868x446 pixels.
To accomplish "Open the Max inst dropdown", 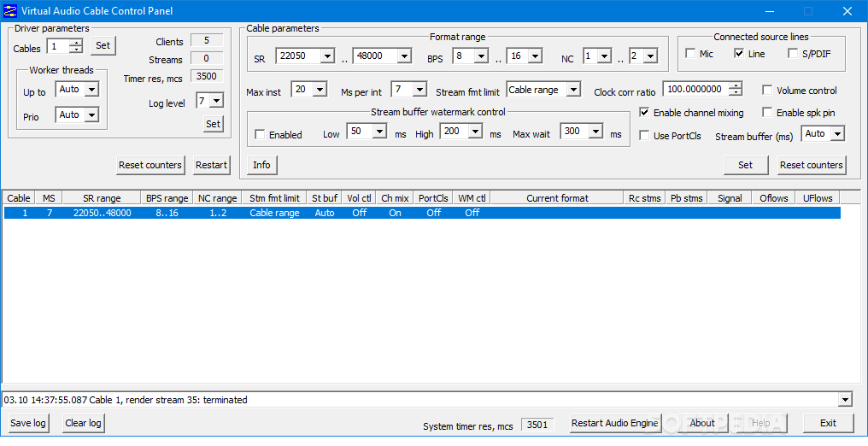I will 319,89.
